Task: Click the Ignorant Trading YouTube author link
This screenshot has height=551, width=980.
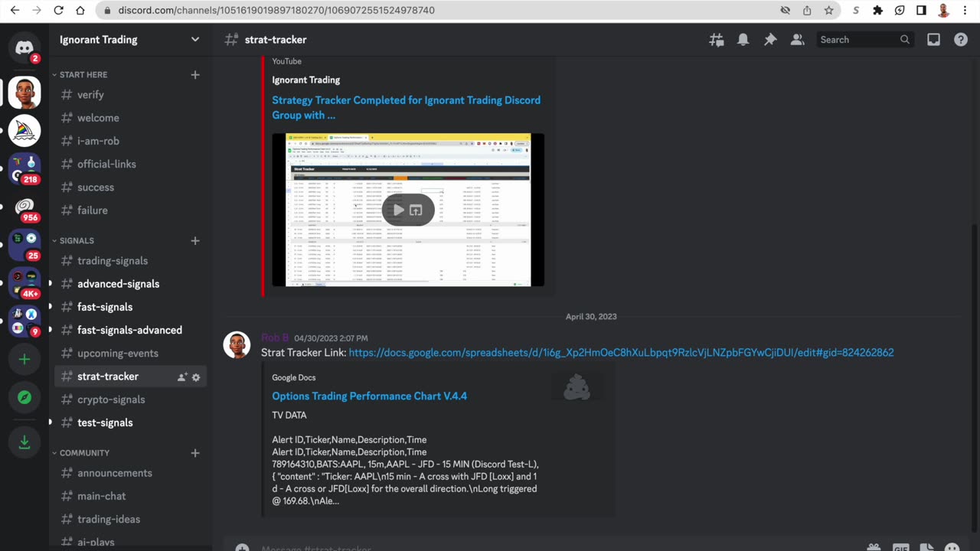Action: [x=305, y=80]
